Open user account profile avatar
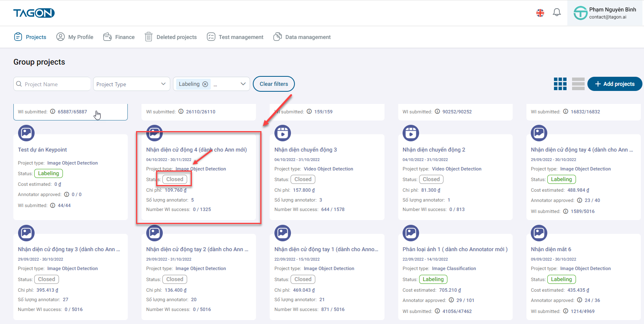 click(580, 13)
